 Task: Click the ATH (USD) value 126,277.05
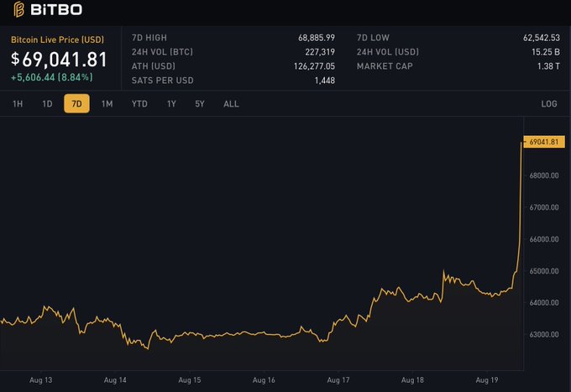[x=314, y=66]
